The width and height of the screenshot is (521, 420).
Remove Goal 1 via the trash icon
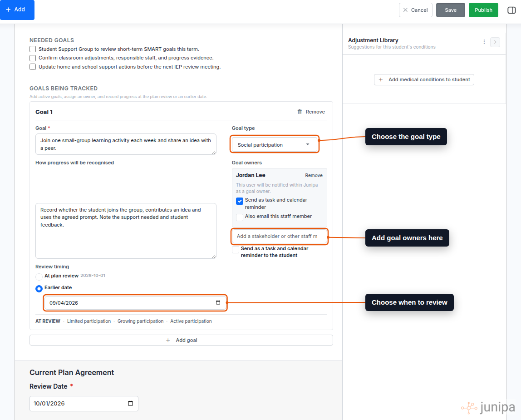point(300,112)
